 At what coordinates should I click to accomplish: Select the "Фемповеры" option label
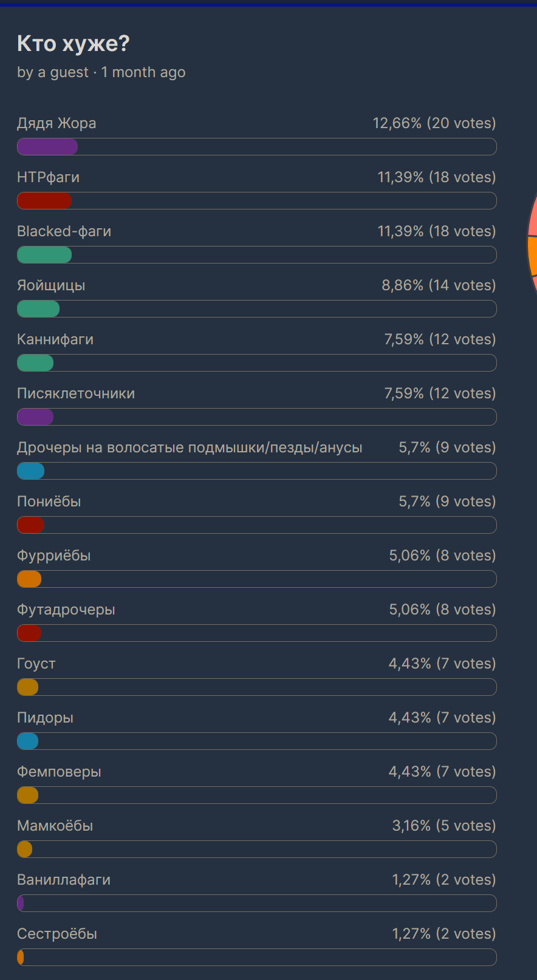(x=59, y=772)
